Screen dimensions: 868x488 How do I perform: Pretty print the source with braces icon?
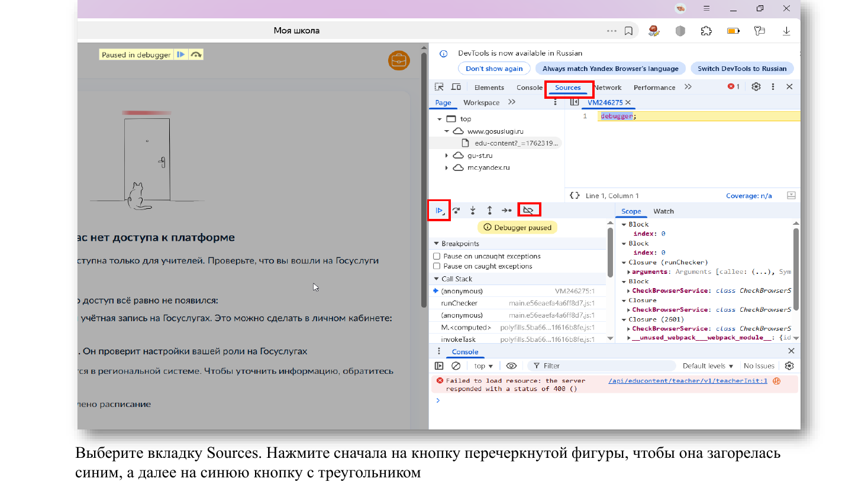point(574,196)
